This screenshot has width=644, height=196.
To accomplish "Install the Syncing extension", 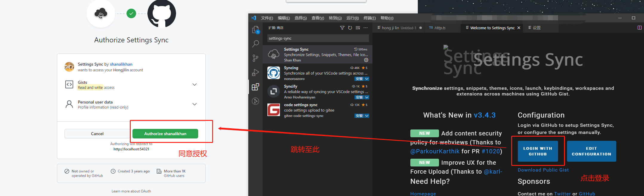I will pos(359,79).
